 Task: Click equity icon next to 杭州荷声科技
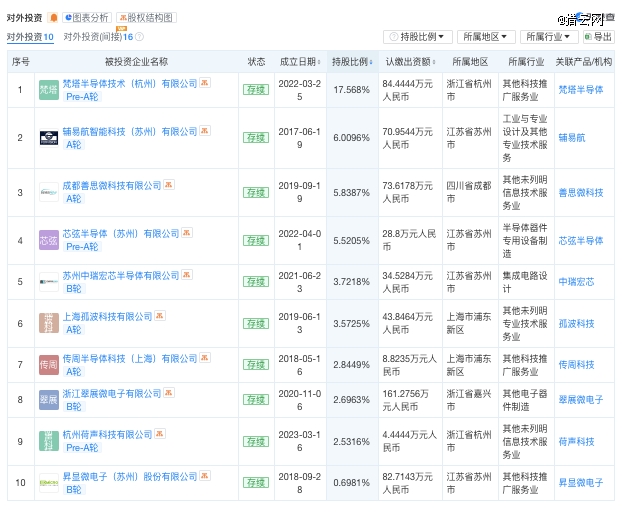coord(160,434)
